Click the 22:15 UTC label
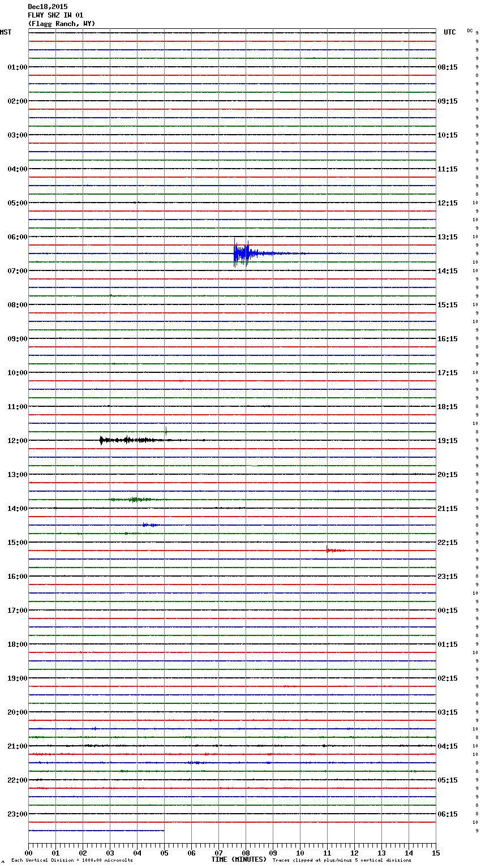Viewport: 481px width, 868px height. tap(448, 543)
